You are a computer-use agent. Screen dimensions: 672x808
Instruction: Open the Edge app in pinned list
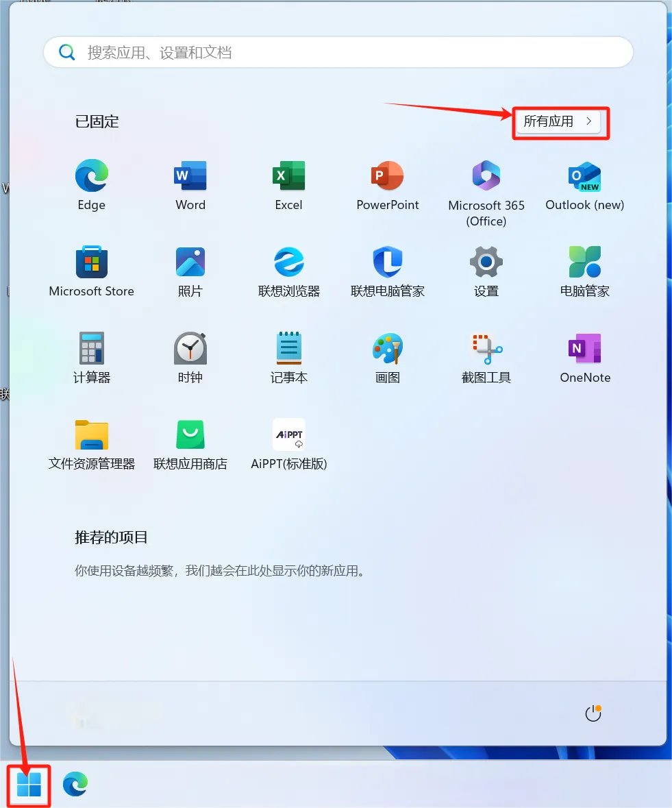point(92,184)
